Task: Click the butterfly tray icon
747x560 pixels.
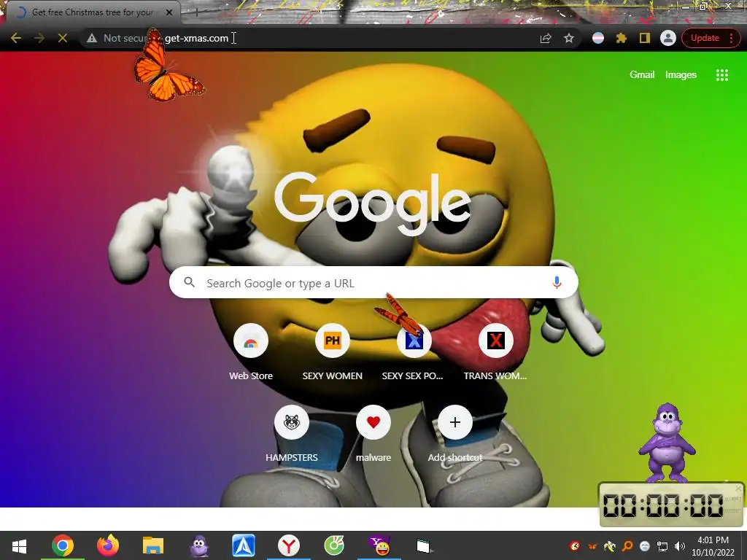Action: point(592,545)
